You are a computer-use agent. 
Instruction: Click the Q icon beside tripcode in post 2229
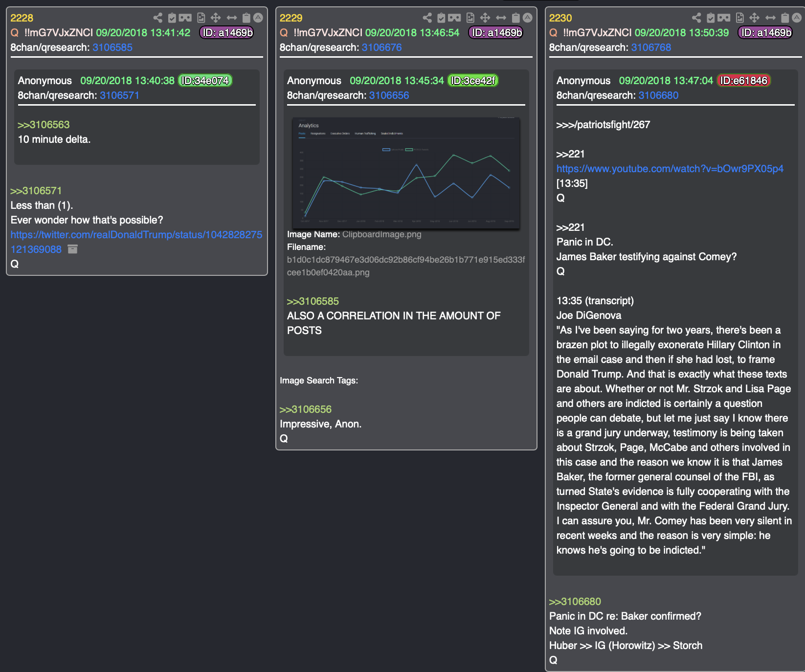(x=284, y=33)
